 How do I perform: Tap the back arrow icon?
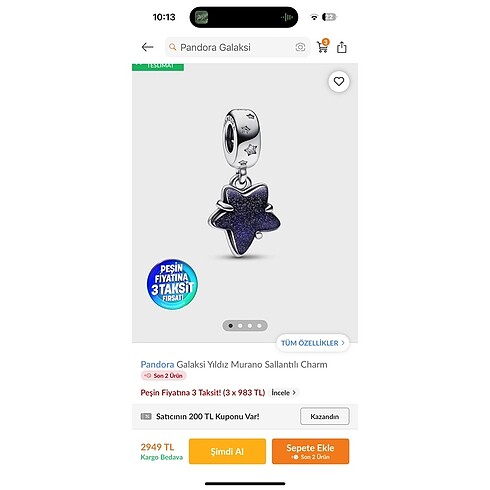click(x=147, y=47)
